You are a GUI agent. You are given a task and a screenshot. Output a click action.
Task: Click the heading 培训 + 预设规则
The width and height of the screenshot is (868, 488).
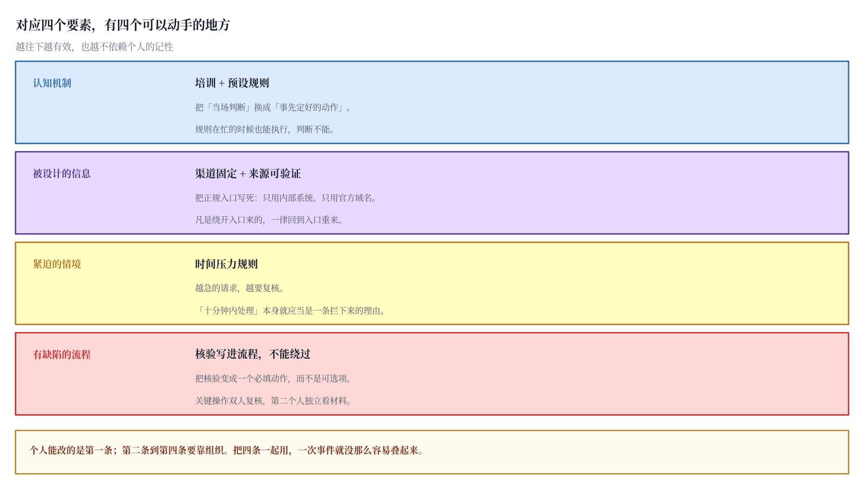point(232,83)
